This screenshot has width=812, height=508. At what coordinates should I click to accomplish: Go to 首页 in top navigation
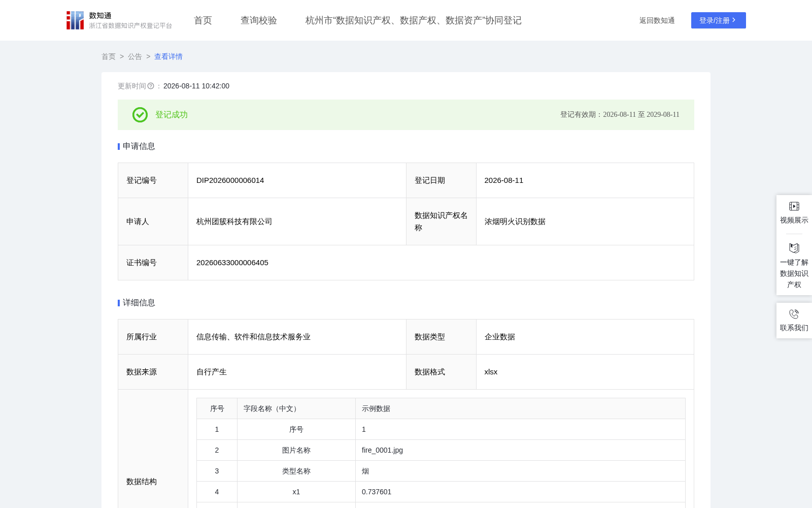point(203,20)
